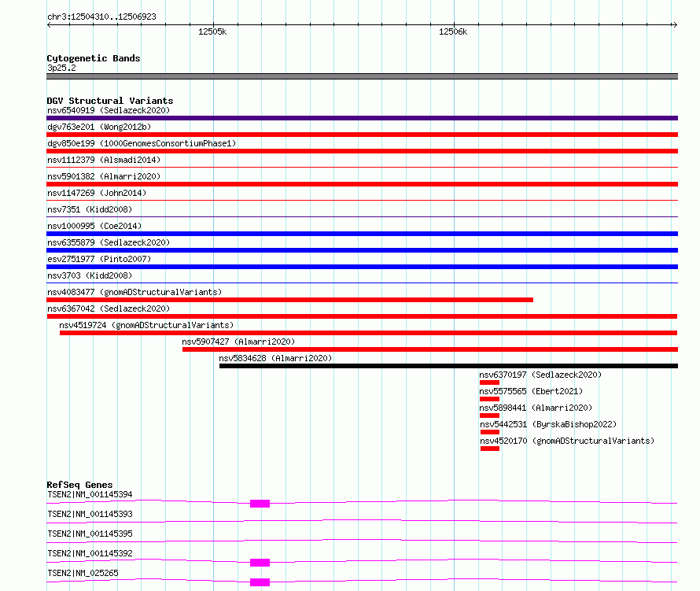Click the purple bar under nsv6540919
The height and width of the screenshot is (591, 700).
(x=362, y=118)
